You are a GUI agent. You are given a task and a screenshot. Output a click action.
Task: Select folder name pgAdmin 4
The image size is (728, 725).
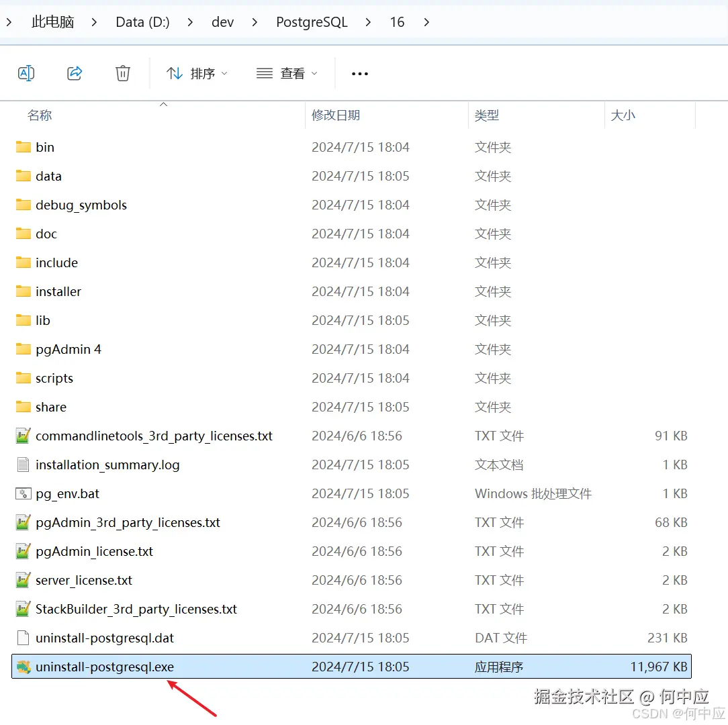pyautogui.click(x=69, y=350)
